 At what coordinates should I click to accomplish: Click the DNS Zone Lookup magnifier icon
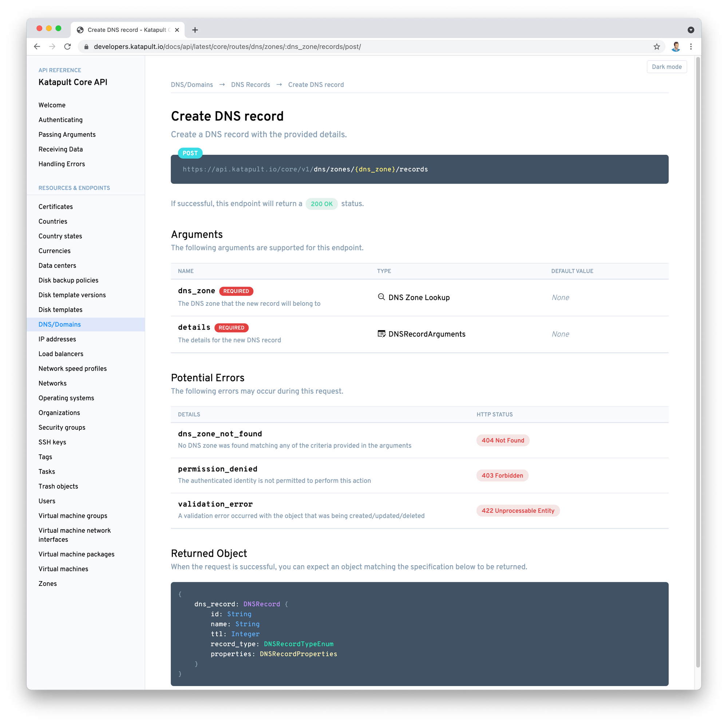click(381, 297)
